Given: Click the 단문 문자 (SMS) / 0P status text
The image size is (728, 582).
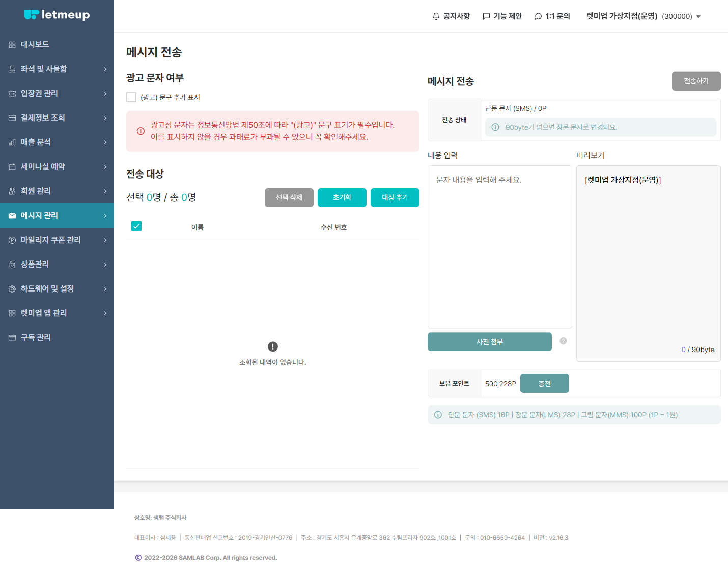Looking at the screenshot, I should [x=516, y=108].
